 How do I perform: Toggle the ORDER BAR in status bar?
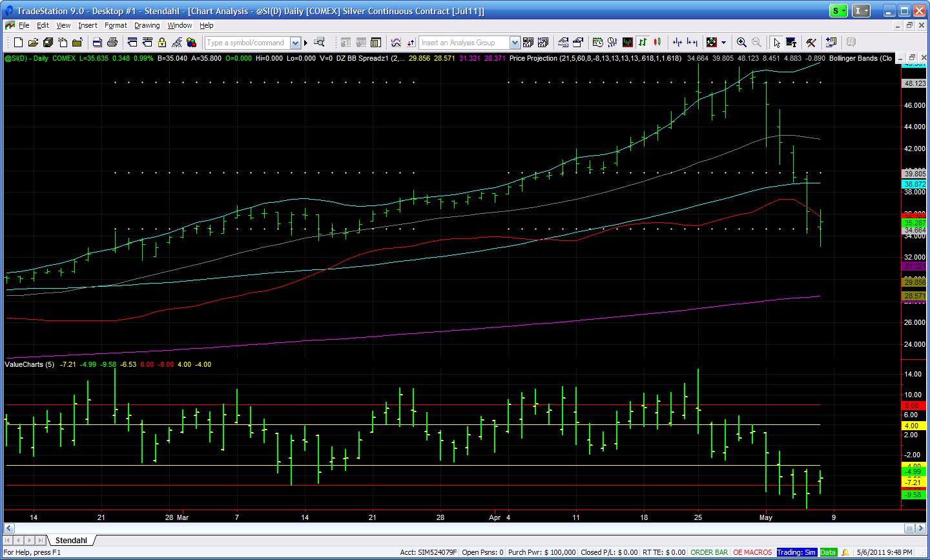[708, 552]
